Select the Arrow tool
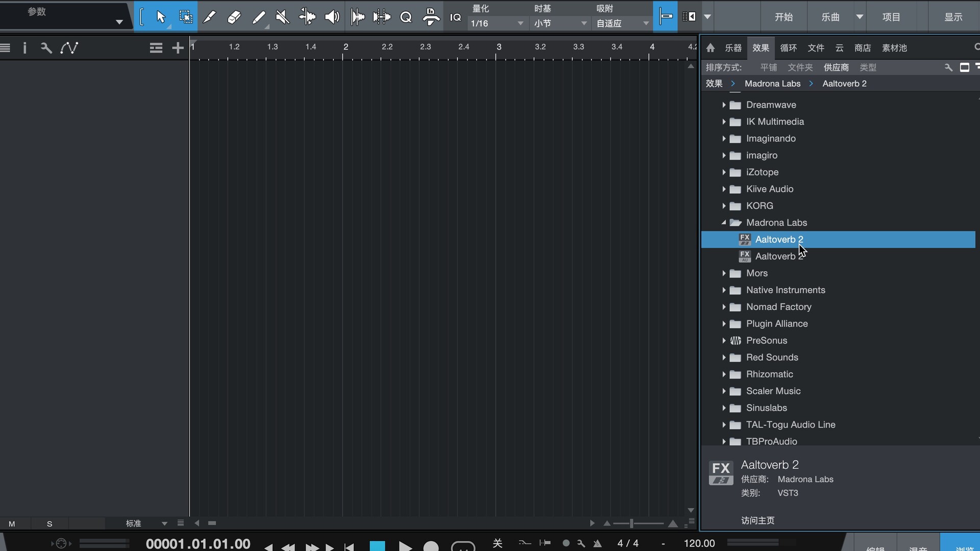Screen dimensions: 980x551 pyautogui.click(x=161, y=17)
